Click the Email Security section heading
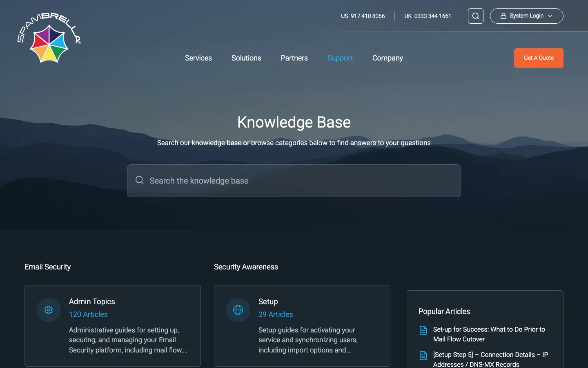Viewport: 588px width, 368px height. tap(48, 267)
